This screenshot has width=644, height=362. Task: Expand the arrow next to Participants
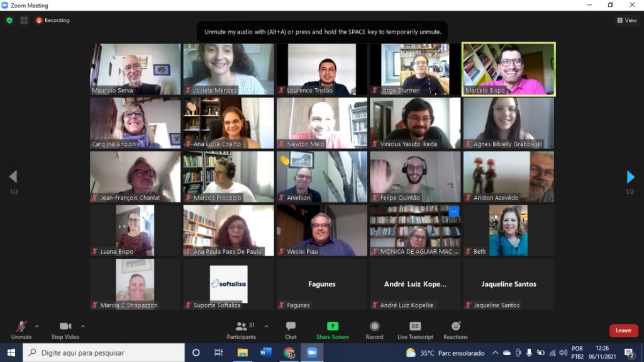[x=266, y=326]
